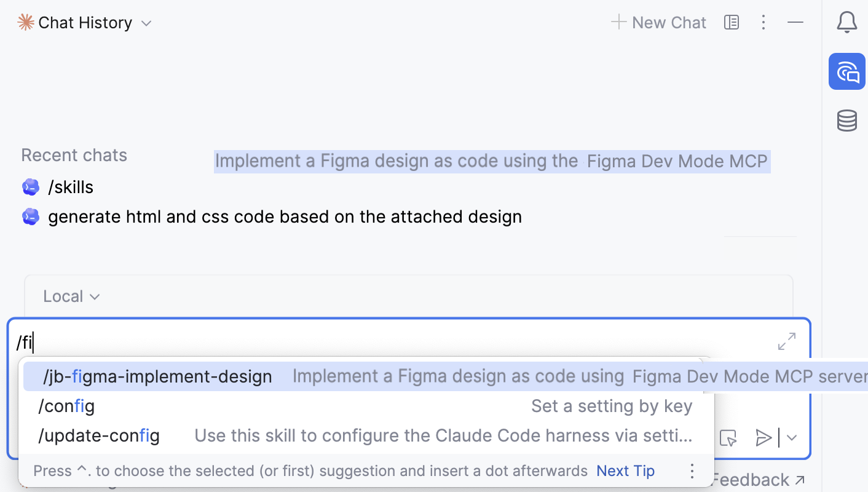Minimize the chat tool window with dash icon

(795, 23)
